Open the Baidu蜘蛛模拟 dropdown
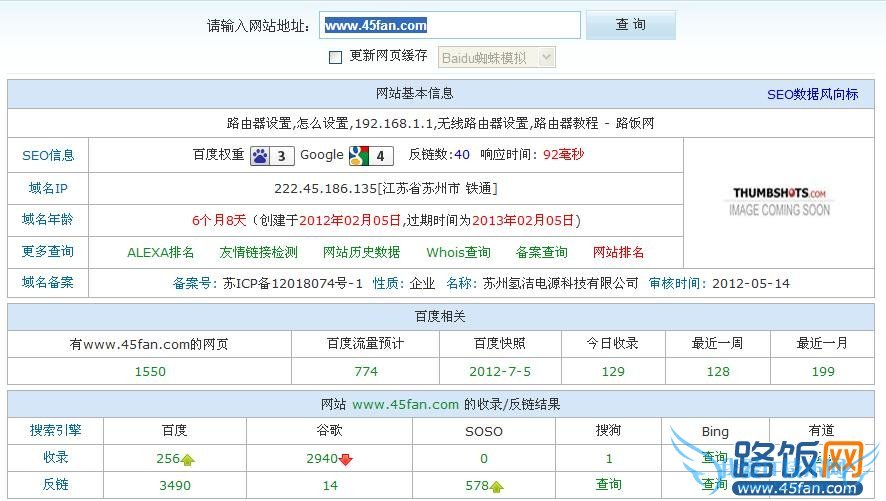Viewport: 886px width, 501px height. [497, 57]
